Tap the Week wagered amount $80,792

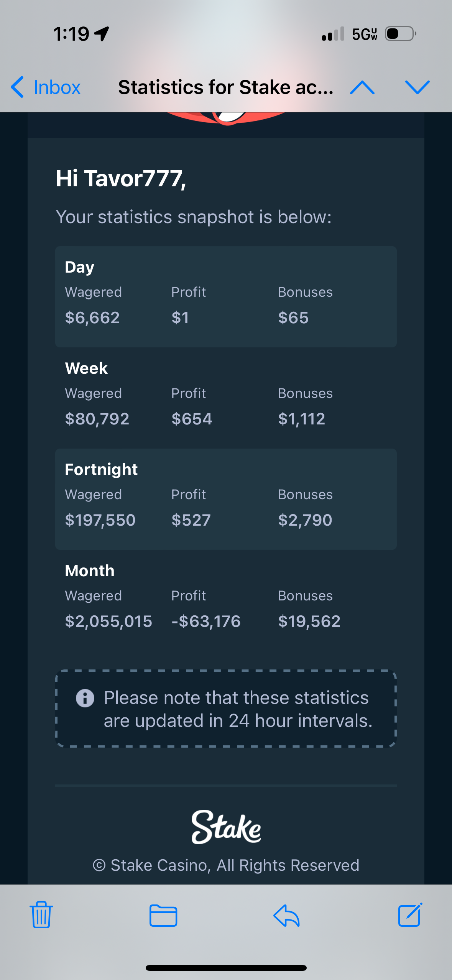pos(97,419)
